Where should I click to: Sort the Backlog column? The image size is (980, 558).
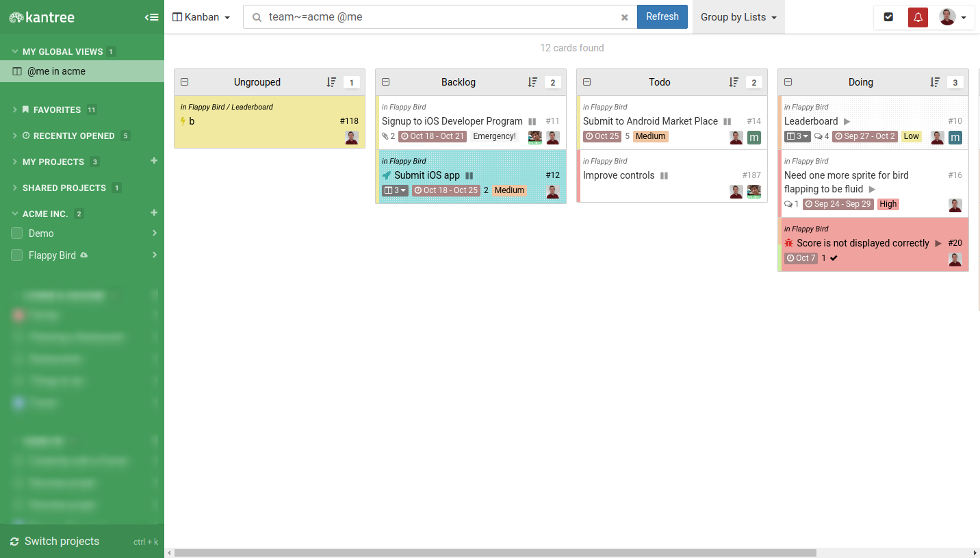click(x=532, y=82)
